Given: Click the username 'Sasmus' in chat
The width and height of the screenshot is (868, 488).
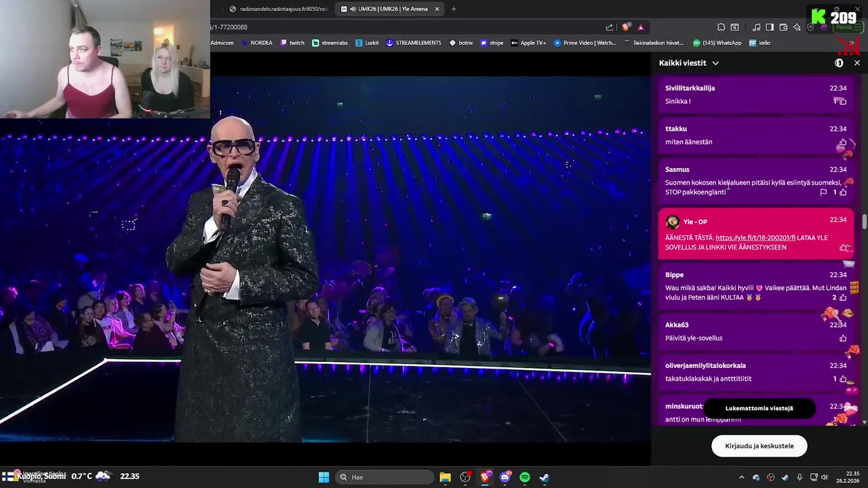Looking at the screenshot, I should point(677,169).
